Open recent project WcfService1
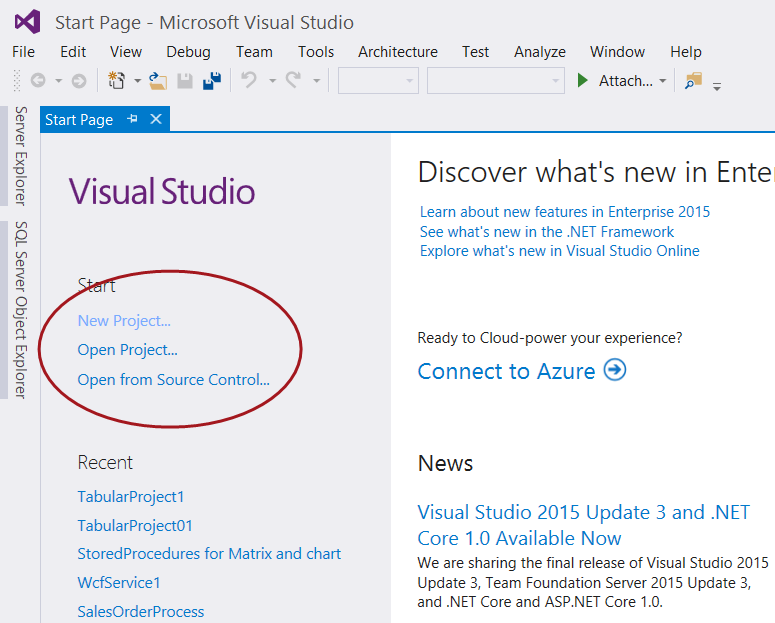 [119, 583]
